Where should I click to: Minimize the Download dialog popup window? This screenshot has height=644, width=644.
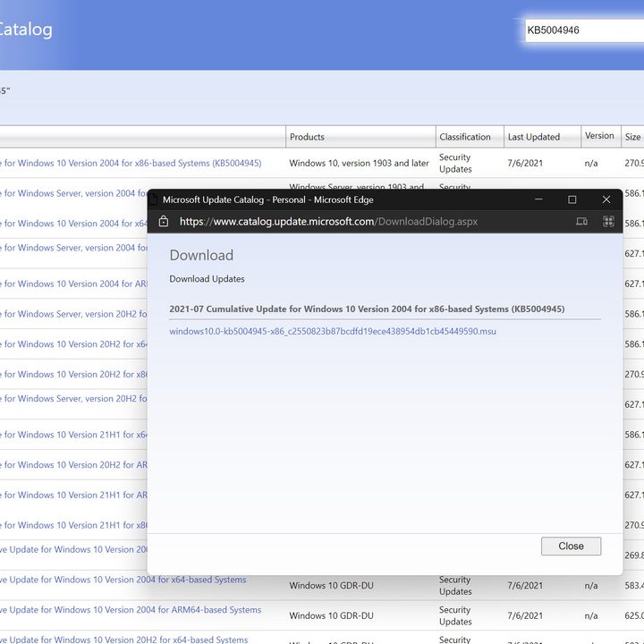pos(538,199)
